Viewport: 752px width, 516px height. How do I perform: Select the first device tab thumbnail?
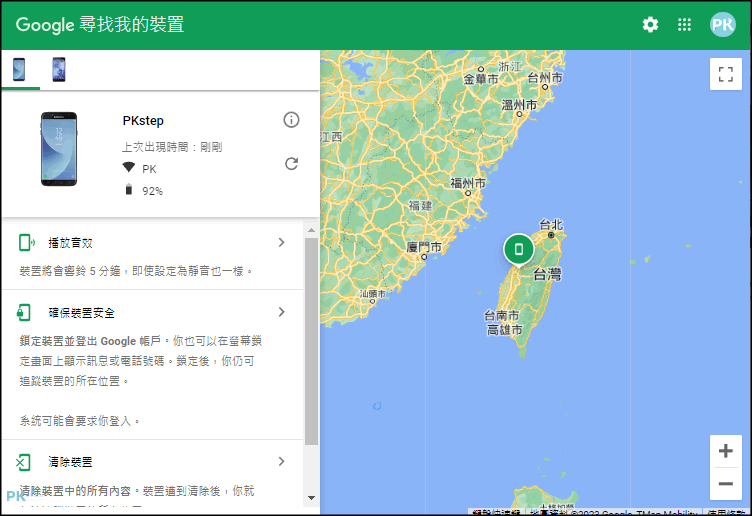coord(19,70)
